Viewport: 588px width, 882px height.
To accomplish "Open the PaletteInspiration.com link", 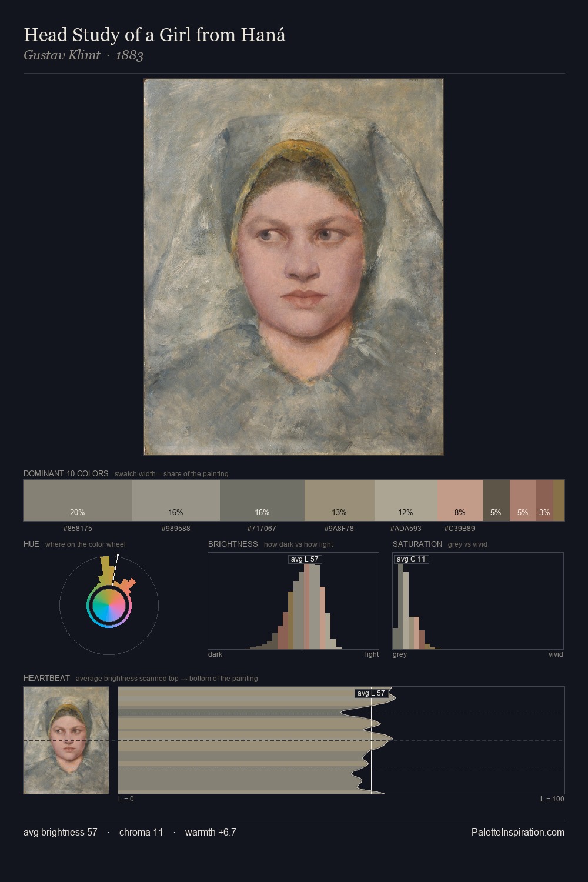I will (518, 832).
